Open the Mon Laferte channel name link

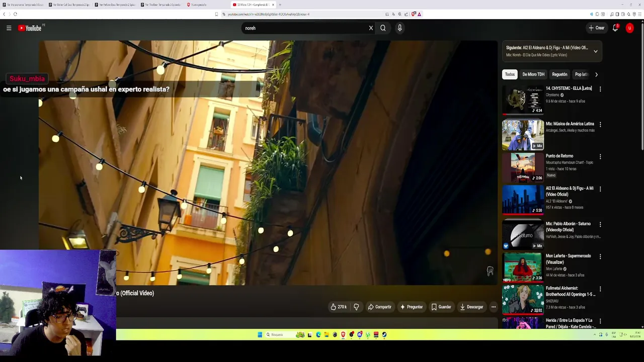click(x=554, y=269)
